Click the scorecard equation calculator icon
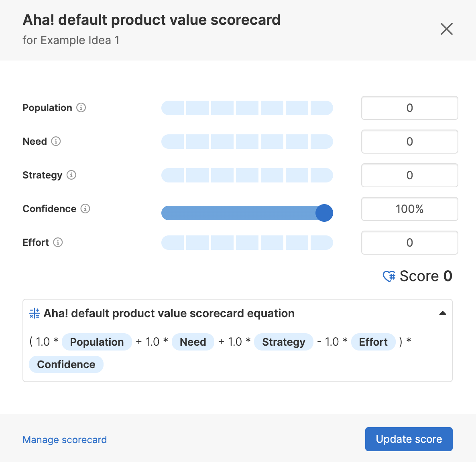Viewport: 476px width, 462px height. [35, 313]
